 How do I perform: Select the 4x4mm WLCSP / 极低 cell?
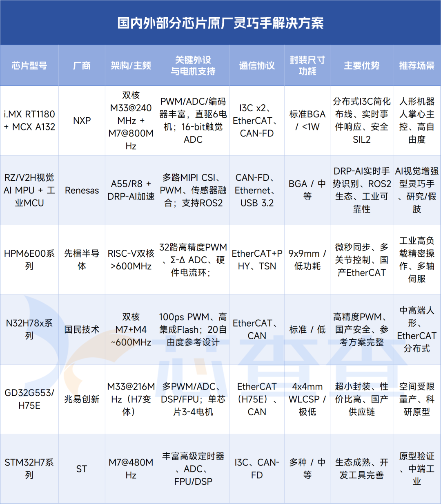307,399
